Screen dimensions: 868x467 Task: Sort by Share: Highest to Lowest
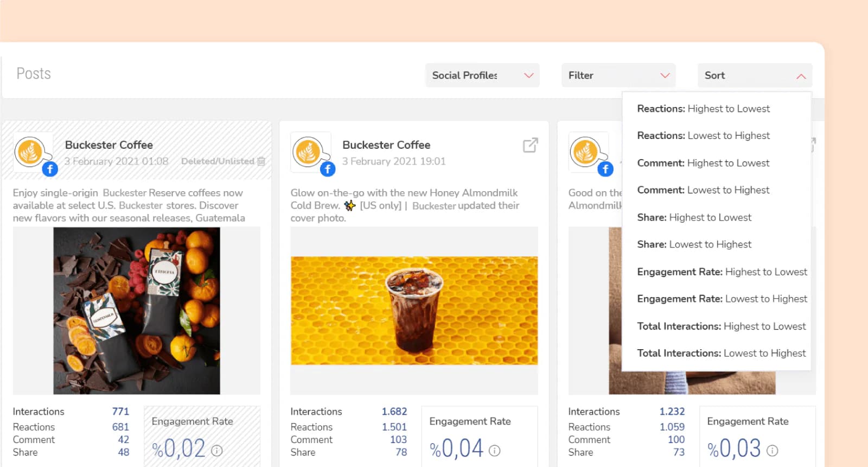click(x=694, y=217)
